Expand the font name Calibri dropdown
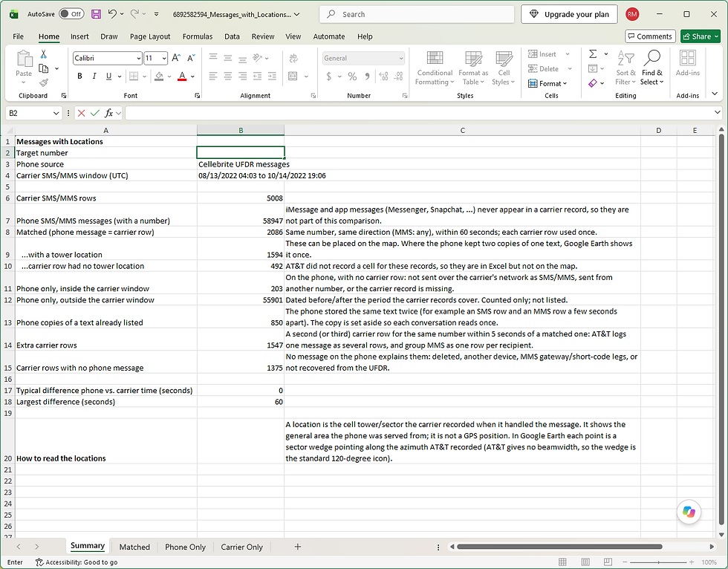Screen dimensions: 728x569 point(138,59)
